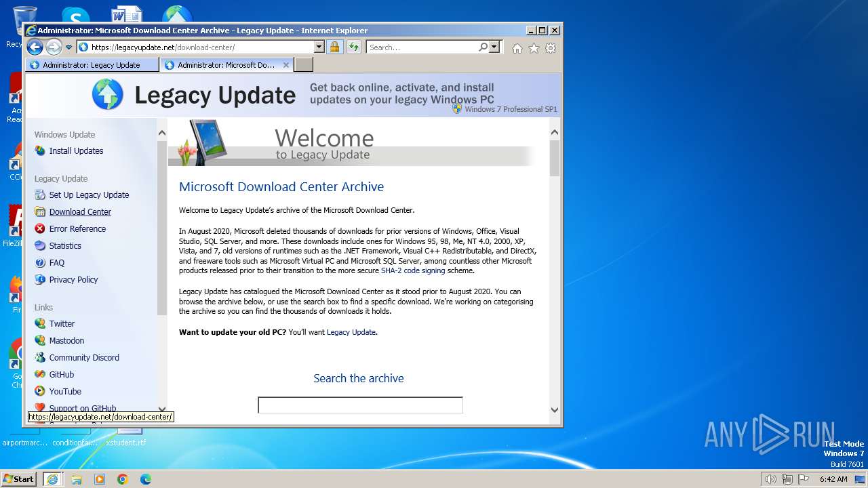Image resolution: width=868 pixels, height=488 pixels.
Task: Open the Statistics sidebar link
Action: 65,246
